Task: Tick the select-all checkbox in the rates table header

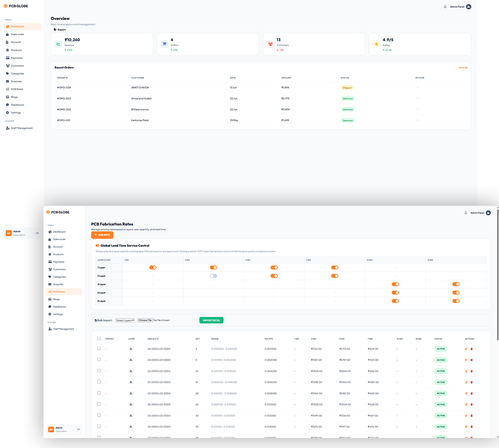Action: pyautogui.click(x=99, y=339)
